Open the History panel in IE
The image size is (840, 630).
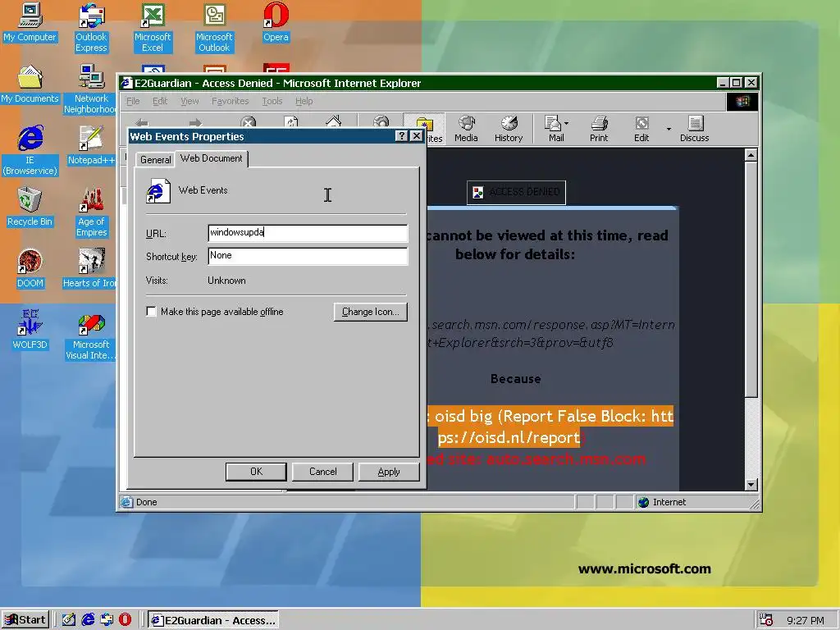[509, 129]
